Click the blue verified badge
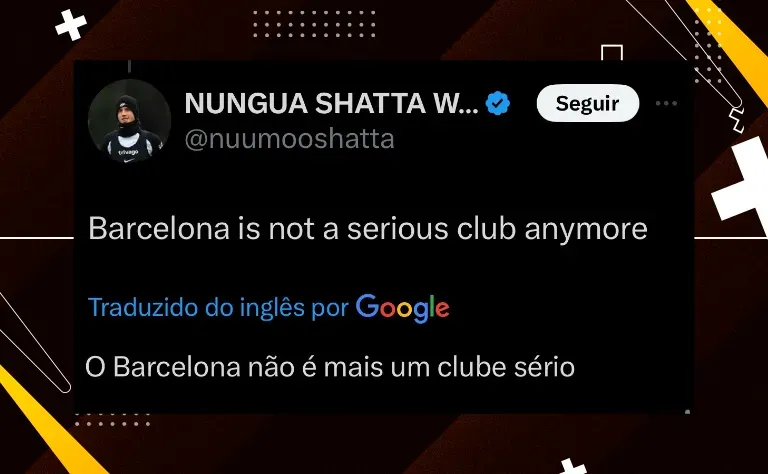 498,103
